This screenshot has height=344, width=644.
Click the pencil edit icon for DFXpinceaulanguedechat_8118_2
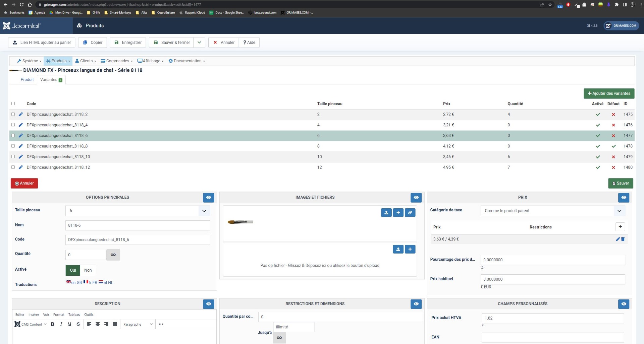pos(21,114)
